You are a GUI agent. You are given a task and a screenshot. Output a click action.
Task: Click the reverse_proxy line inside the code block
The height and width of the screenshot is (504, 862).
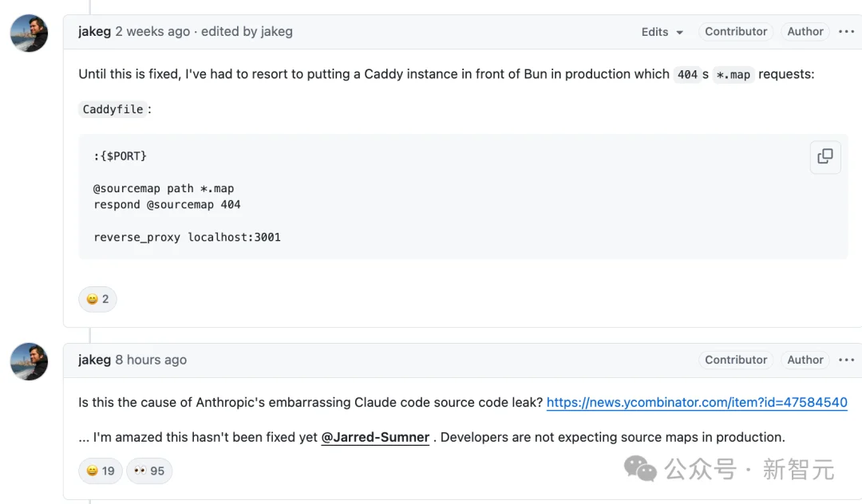coord(187,238)
